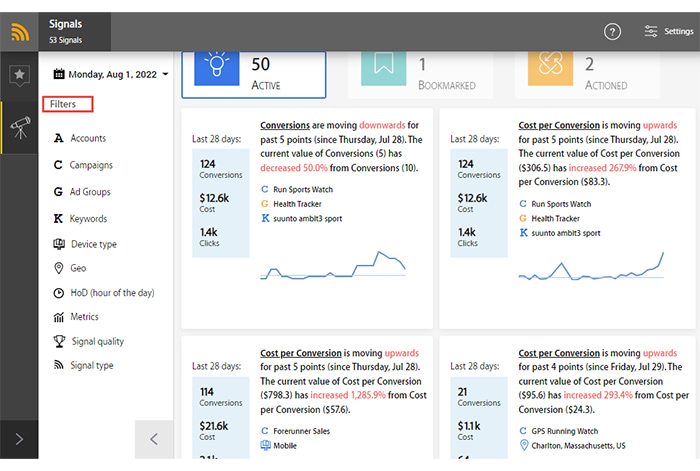
Task: Click the Filters heading button
Action: click(68, 104)
